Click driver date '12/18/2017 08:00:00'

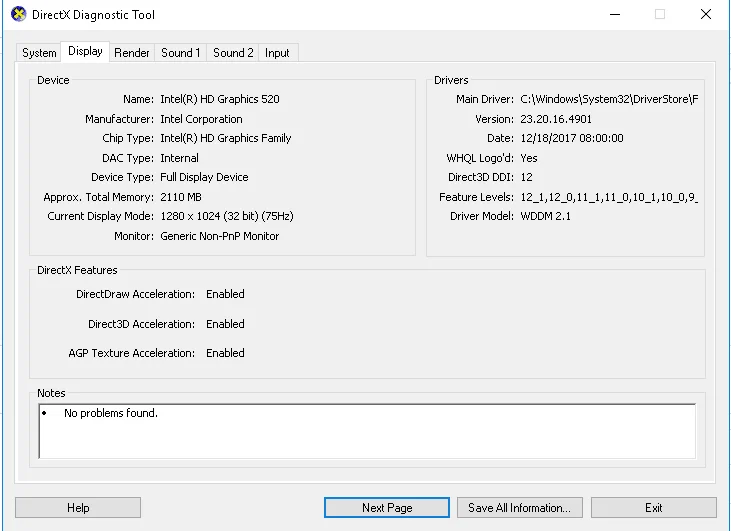(572, 138)
